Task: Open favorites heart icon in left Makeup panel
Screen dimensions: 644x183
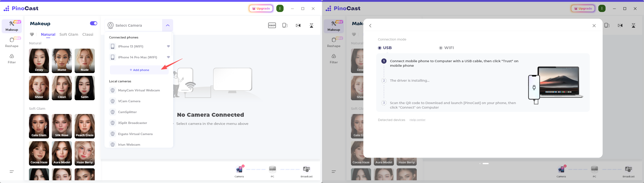Action: pos(32,35)
